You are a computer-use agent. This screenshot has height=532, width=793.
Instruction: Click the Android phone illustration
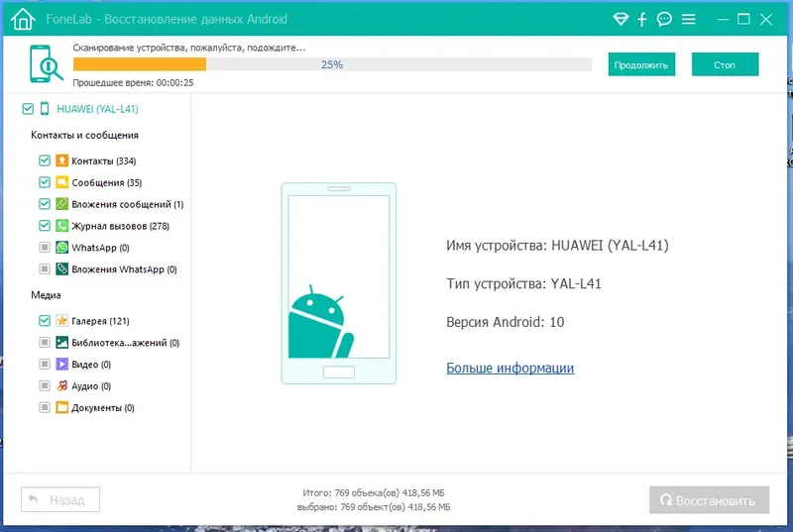[x=339, y=283]
